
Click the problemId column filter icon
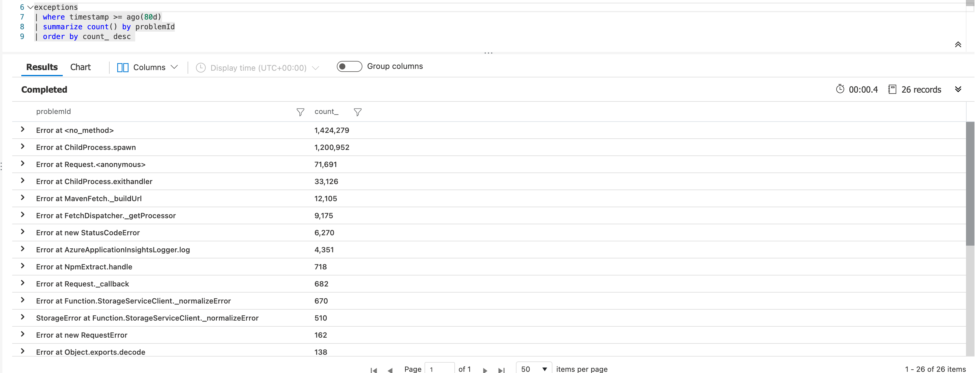[x=300, y=112]
